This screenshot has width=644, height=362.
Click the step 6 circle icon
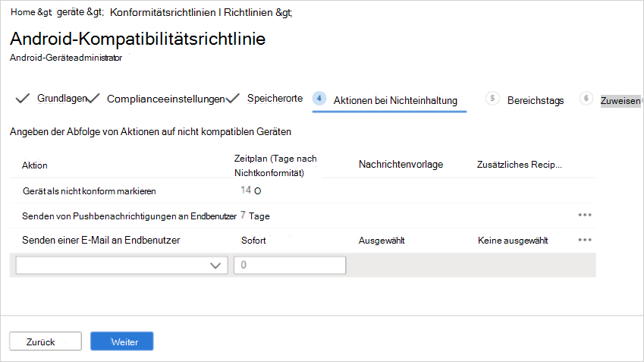pyautogui.click(x=586, y=99)
